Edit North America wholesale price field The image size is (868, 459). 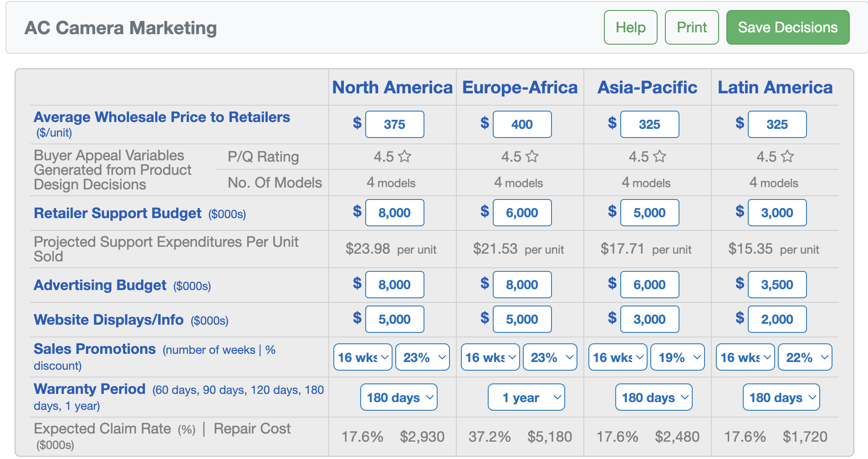click(394, 124)
